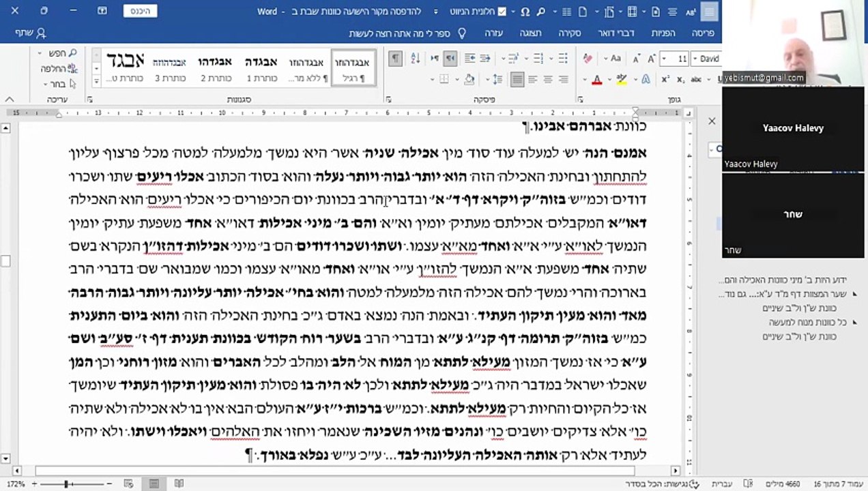The width and height of the screenshot is (868, 491).
Task: Click the היכנס sign in button
Action: tap(141, 11)
